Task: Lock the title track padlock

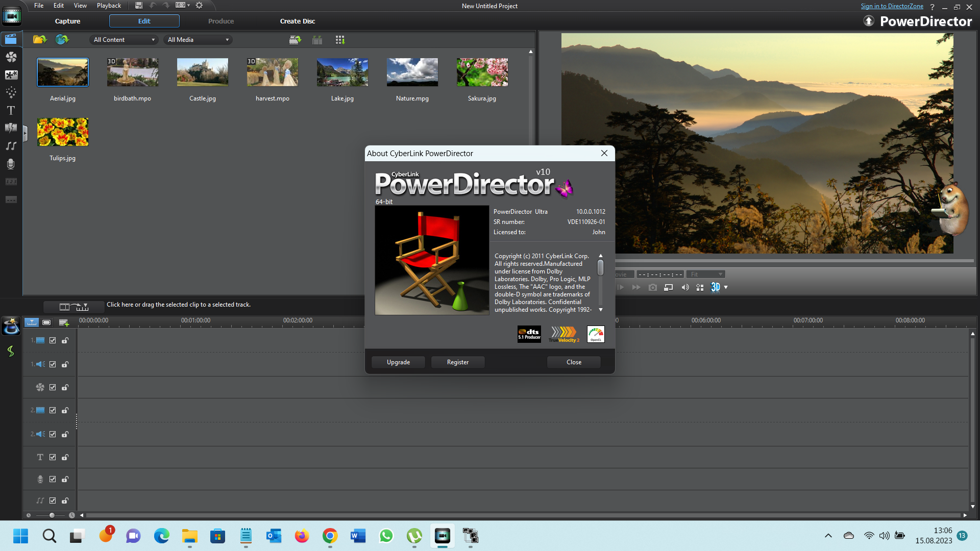Action: click(x=65, y=457)
